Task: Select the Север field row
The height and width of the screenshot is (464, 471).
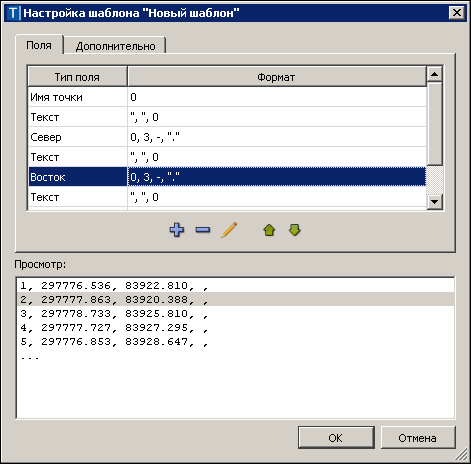Action: tap(227, 137)
